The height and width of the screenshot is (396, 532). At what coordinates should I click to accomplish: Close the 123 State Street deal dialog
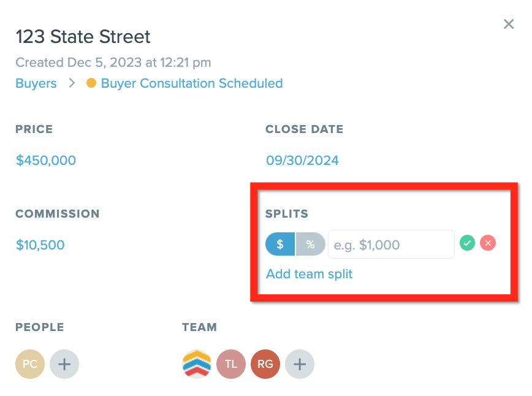[509, 24]
